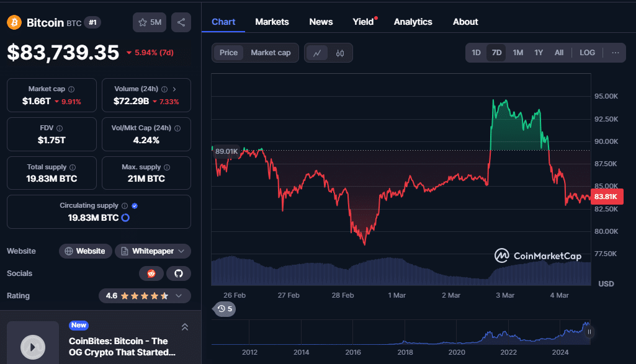Image resolution: width=636 pixels, height=364 pixels.
Task: Switch to the Markets tab
Action: click(x=272, y=22)
